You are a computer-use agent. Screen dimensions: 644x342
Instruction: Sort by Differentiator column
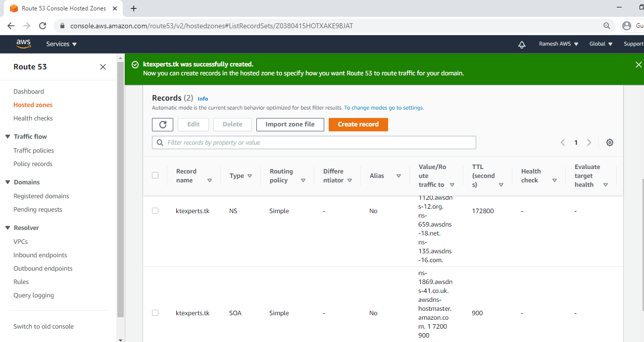coord(349,180)
